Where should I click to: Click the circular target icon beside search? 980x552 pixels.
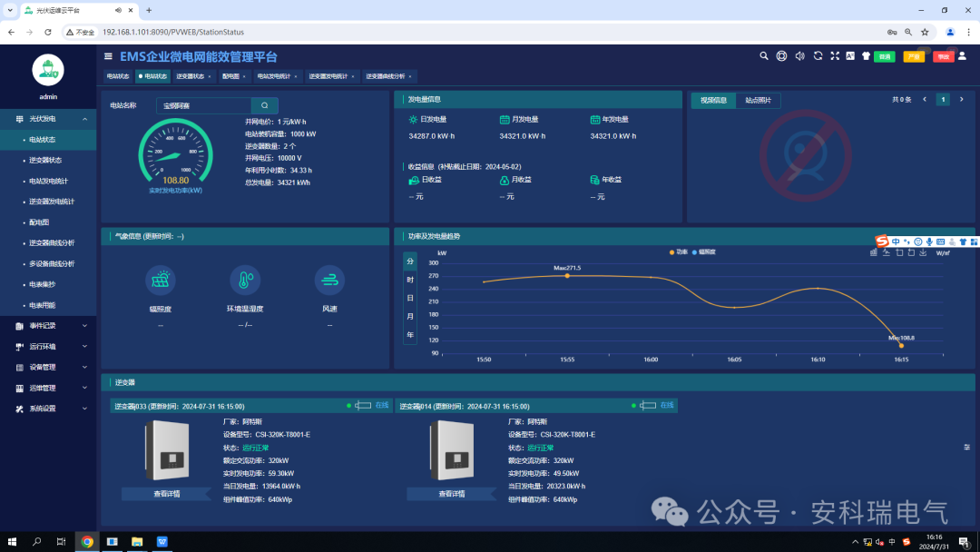pos(781,55)
